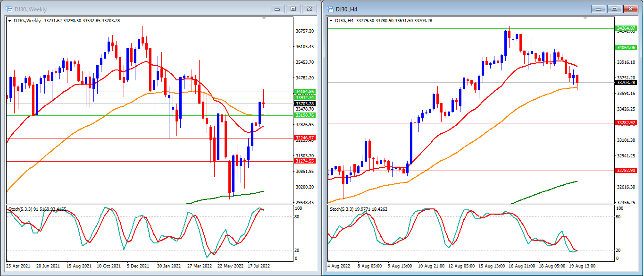Select the green 33198.76 price level label

click(305, 115)
